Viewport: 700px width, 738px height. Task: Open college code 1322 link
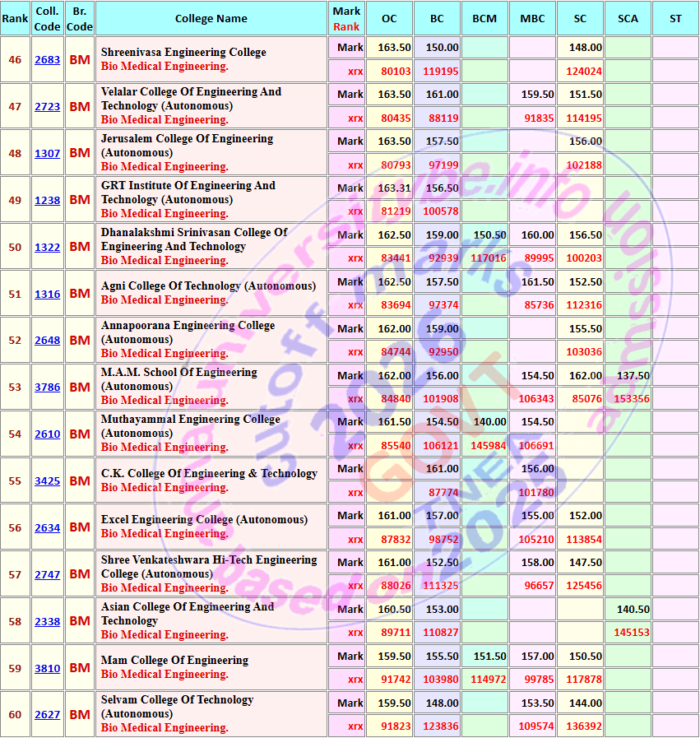pos(48,247)
